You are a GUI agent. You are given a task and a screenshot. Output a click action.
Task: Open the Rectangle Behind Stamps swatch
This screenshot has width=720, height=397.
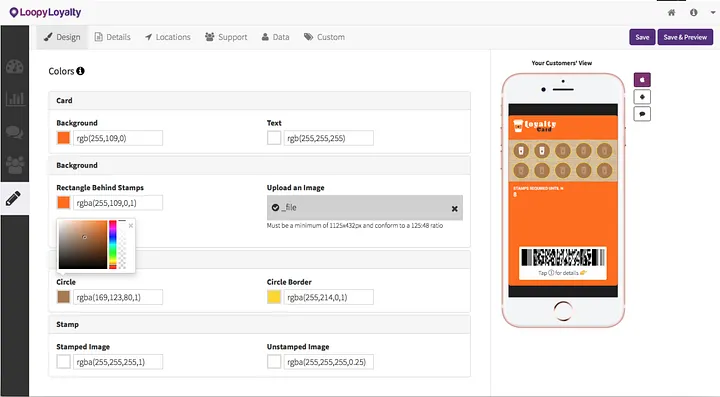click(63, 202)
